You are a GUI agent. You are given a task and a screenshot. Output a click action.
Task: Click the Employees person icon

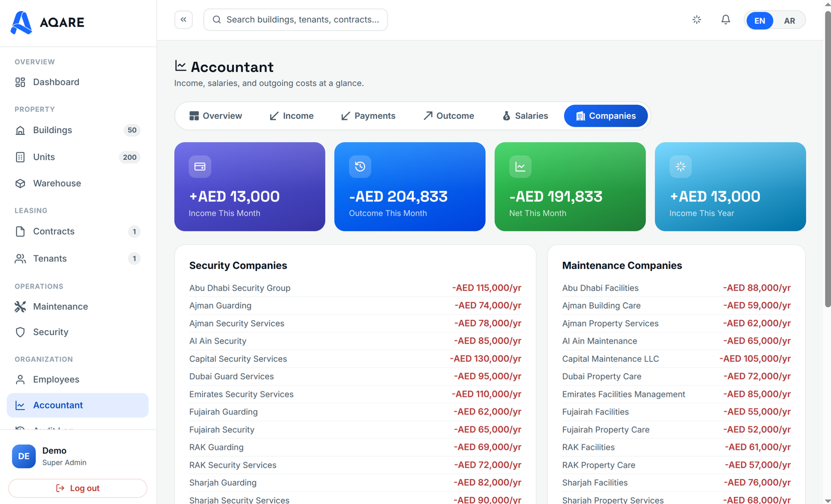coord(20,379)
